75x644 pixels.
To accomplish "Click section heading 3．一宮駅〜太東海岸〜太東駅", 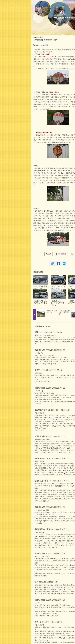I will point(43,132).
